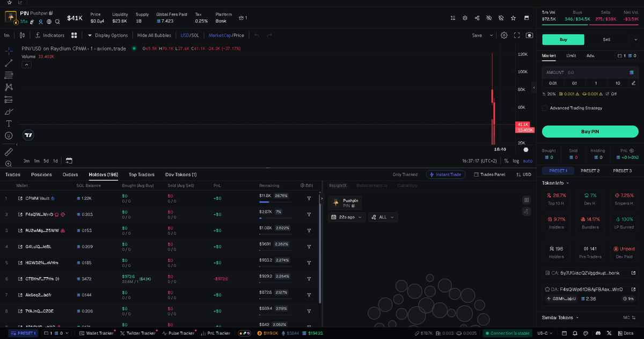Open chart settings gear
The image size is (644, 339).
pyautogui.click(x=504, y=35)
